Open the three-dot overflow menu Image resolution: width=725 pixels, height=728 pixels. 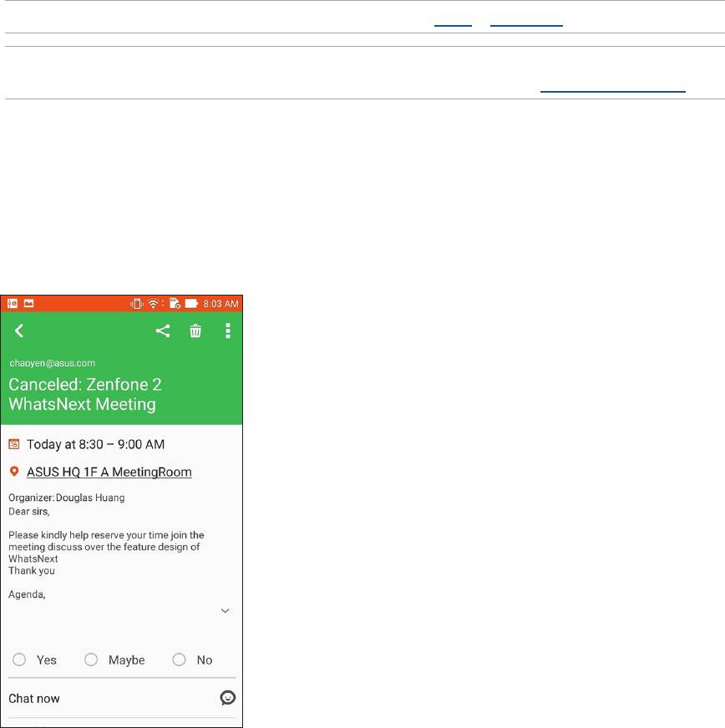[227, 331]
